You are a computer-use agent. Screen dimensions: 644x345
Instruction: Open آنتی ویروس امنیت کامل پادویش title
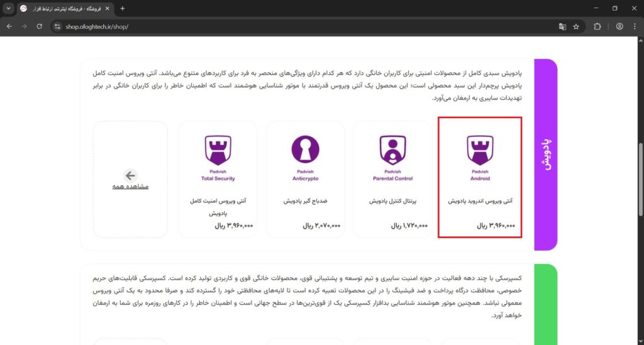point(218,207)
